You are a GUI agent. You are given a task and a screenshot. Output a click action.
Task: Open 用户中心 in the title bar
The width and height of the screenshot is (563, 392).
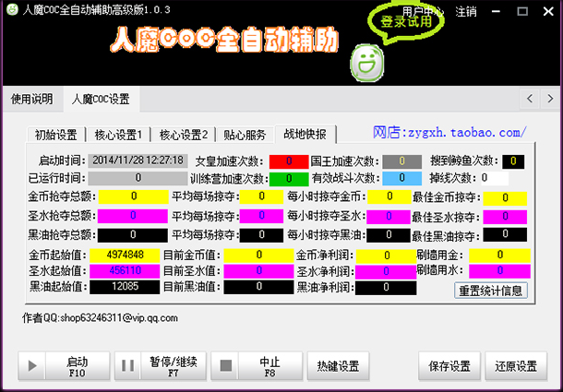[x=423, y=11]
